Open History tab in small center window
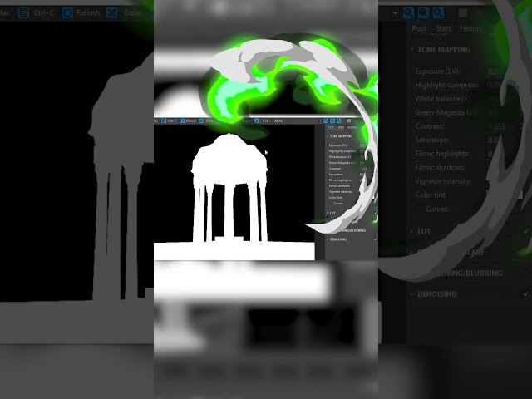532x399 pixels. click(x=352, y=127)
